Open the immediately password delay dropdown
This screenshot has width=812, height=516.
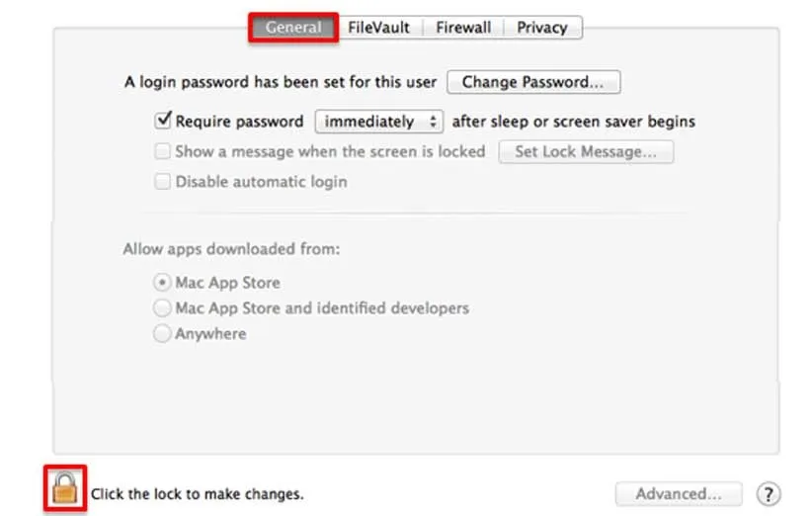click(x=378, y=122)
